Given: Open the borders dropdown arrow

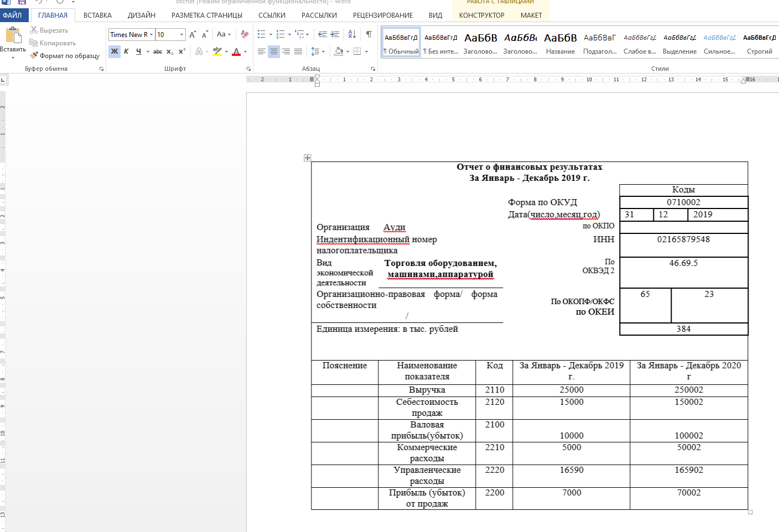Looking at the screenshot, I should coord(366,51).
